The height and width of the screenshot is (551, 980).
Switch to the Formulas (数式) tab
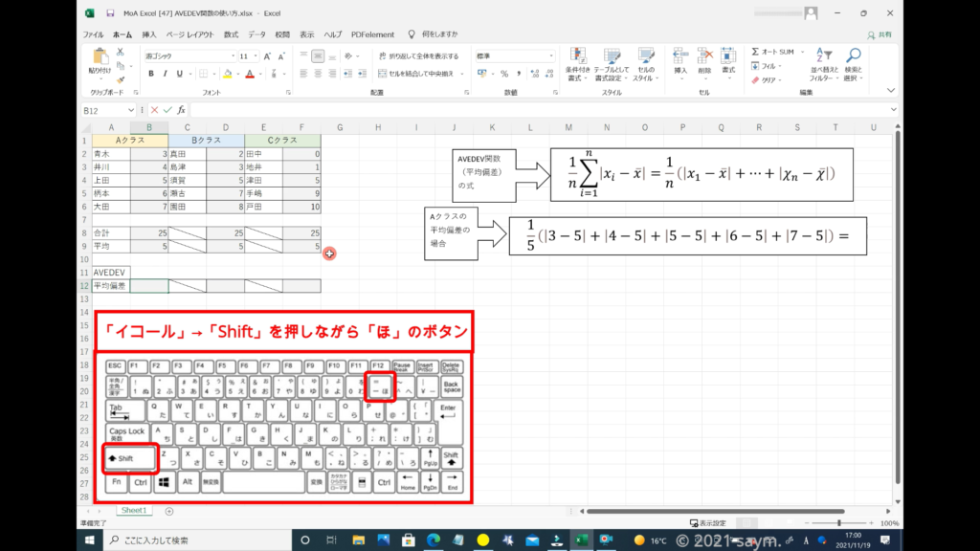(231, 34)
